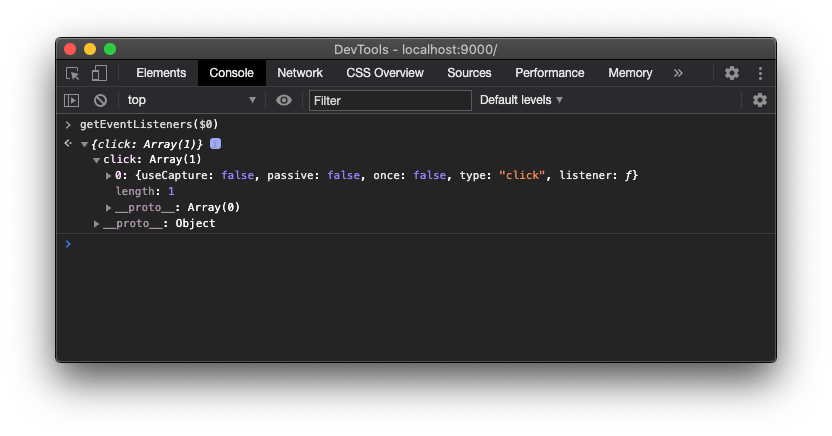Open the Default levels dropdown
Viewport: 832px width, 436px height.
click(521, 100)
